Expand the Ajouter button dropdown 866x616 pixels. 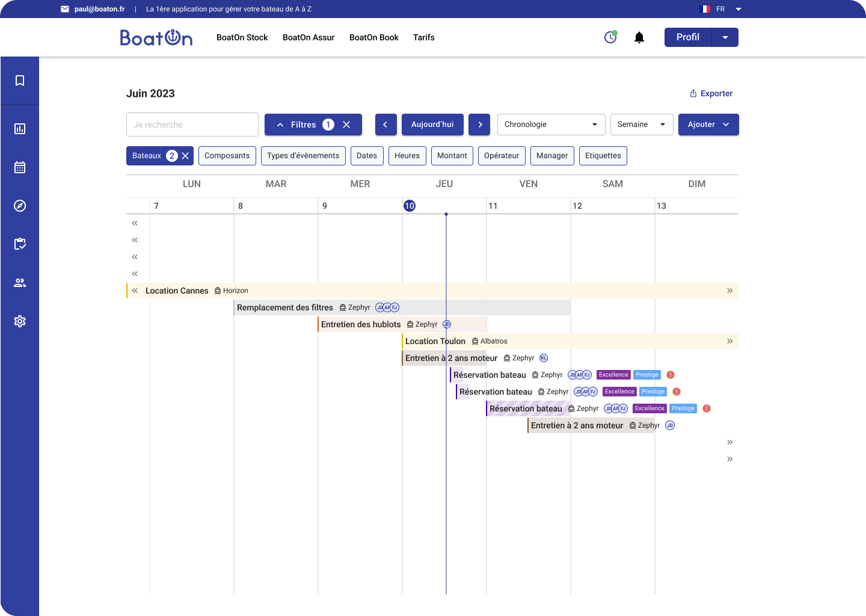coord(725,125)
